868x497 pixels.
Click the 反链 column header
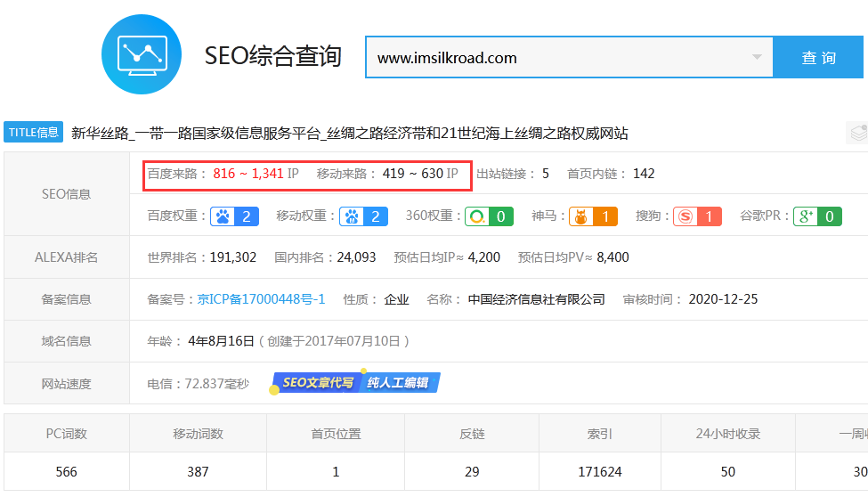click(x=472, y=433)
